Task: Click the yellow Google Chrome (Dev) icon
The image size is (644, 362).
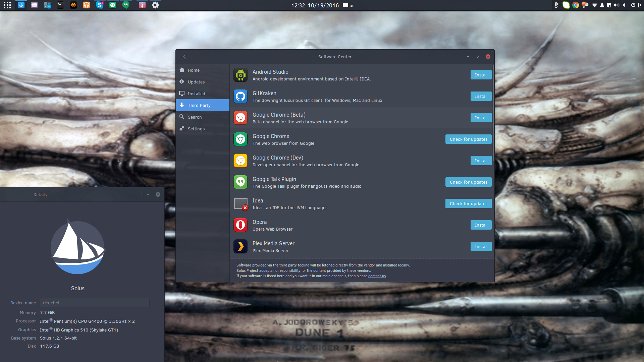Action: 240,161
